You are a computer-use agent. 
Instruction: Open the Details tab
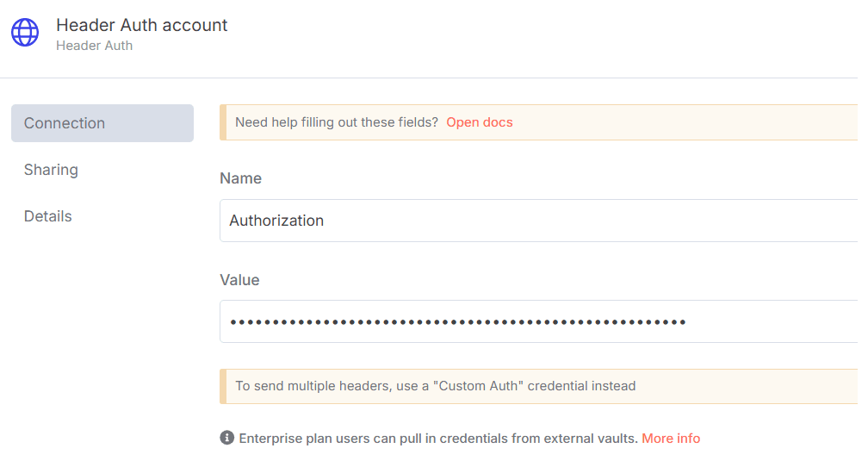(48, 216)
